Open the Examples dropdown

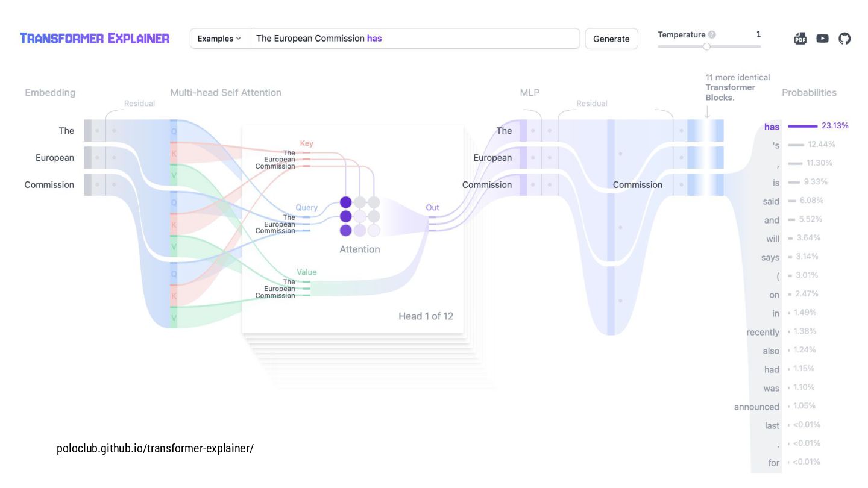click(x=219, y=39)
